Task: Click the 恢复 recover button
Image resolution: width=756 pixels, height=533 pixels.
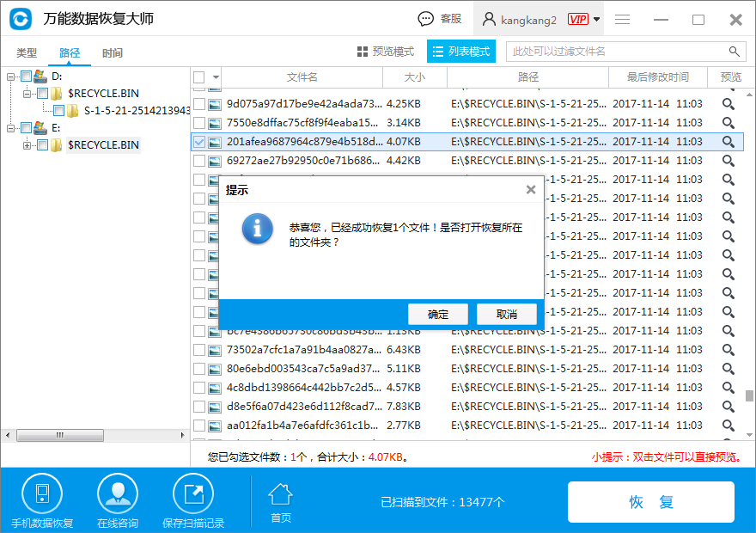Action: coord(650,502)
